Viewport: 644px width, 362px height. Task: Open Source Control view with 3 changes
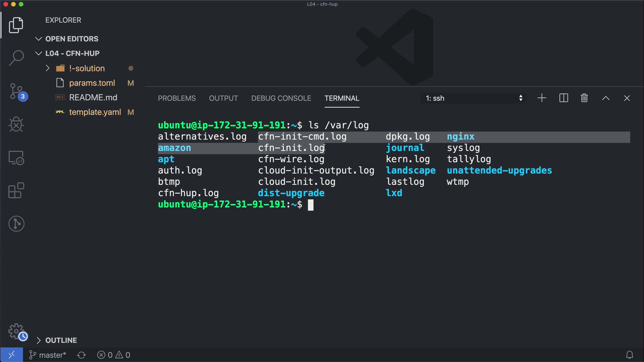(x=16, y=91)
